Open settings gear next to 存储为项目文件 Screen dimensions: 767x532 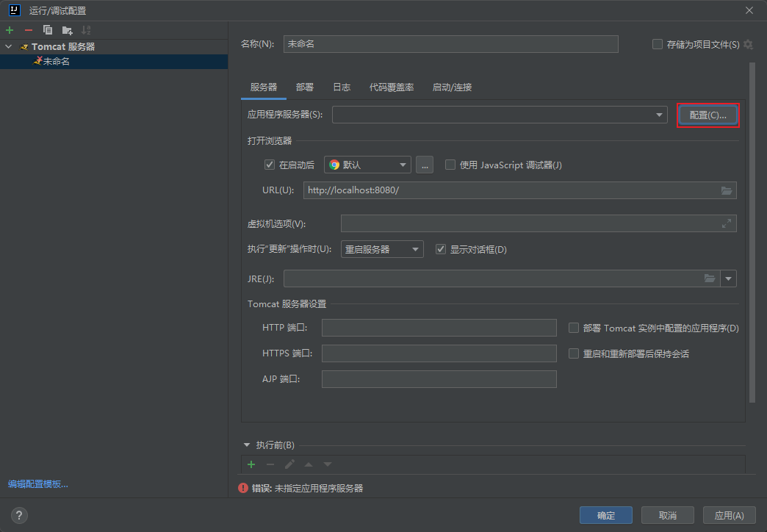click(x=748, y=45)
